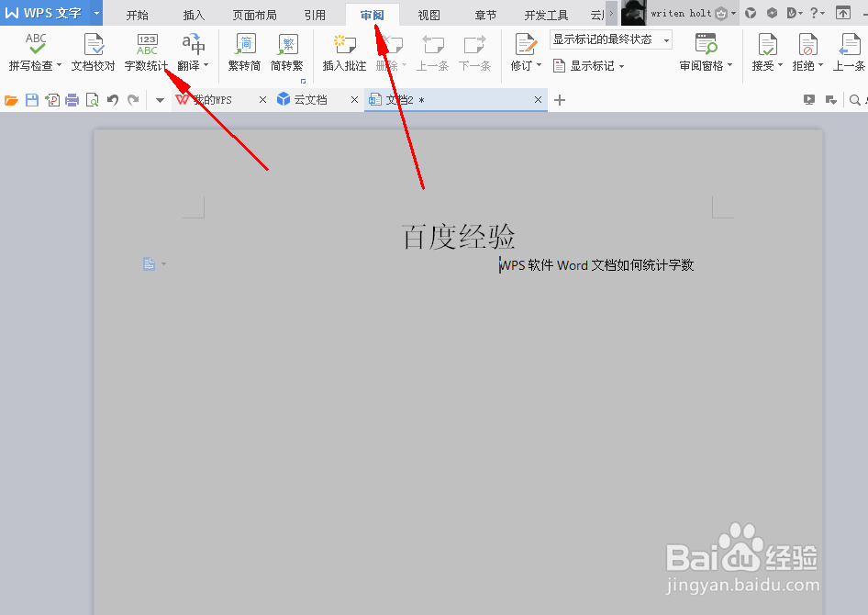Close the 云文档 tab
This screenshot has height=615, width=868.
pos(355,100)
